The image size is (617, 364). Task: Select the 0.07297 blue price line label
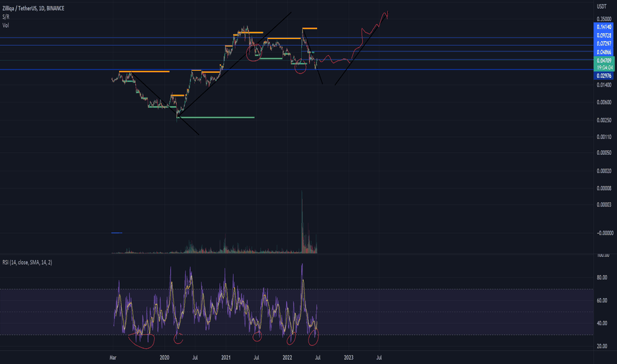tap(604, 44)
